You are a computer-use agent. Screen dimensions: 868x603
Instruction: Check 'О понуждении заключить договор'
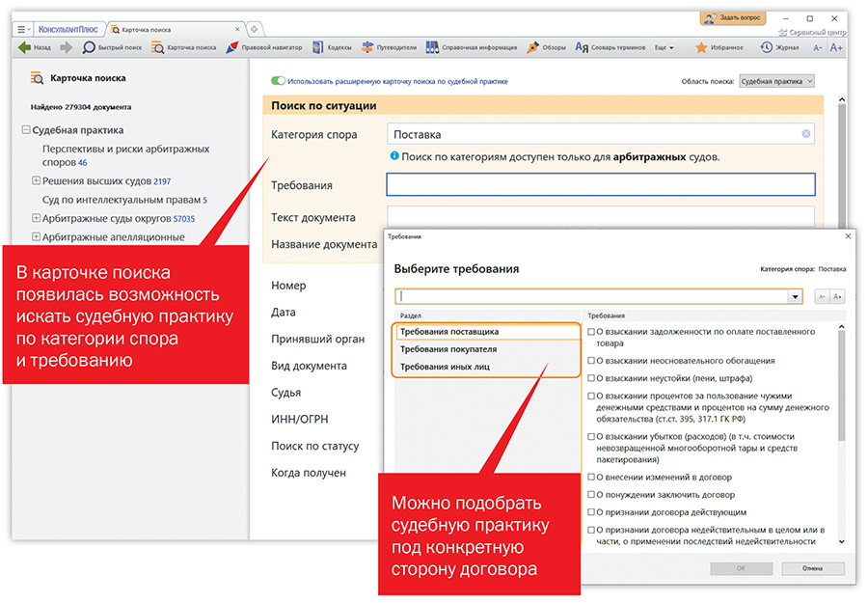click(591, 495)
